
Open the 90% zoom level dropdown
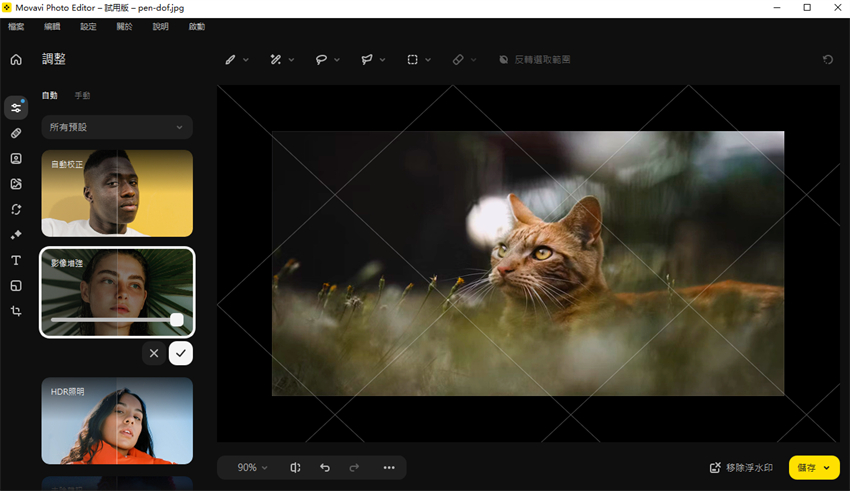252,467
